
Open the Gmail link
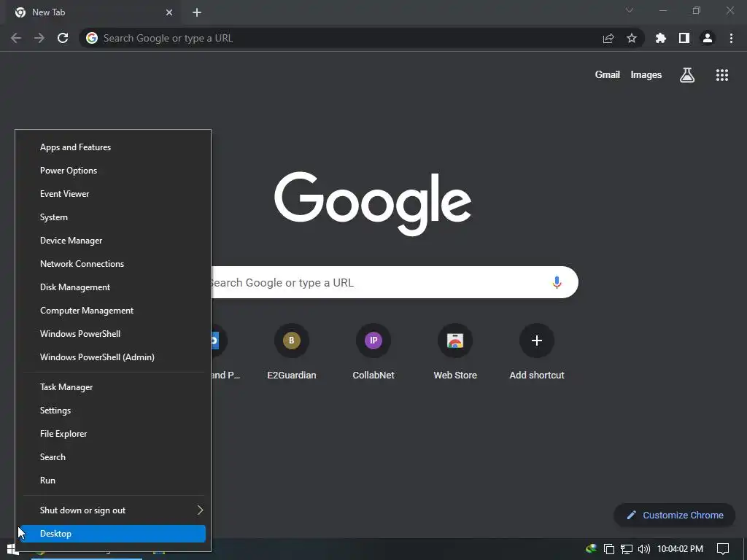coord(608,75)
